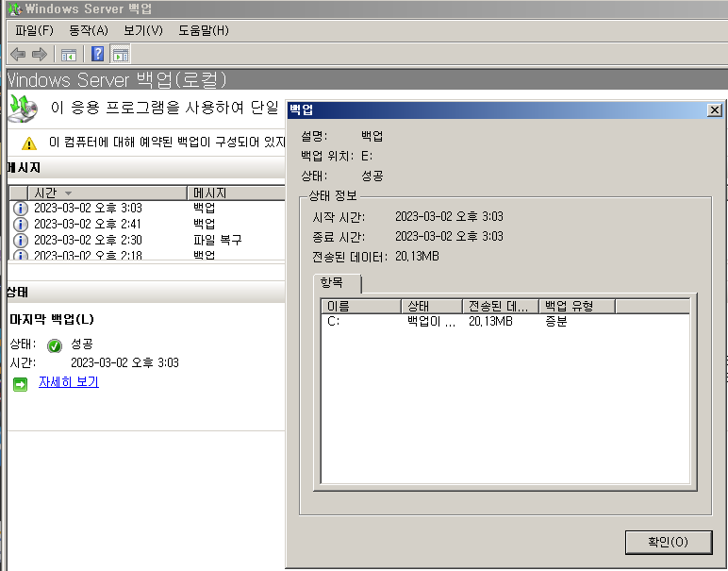Click the backup location value E:
The width and height of the screenshot is (728, 571).
click(x=367, y=156)
